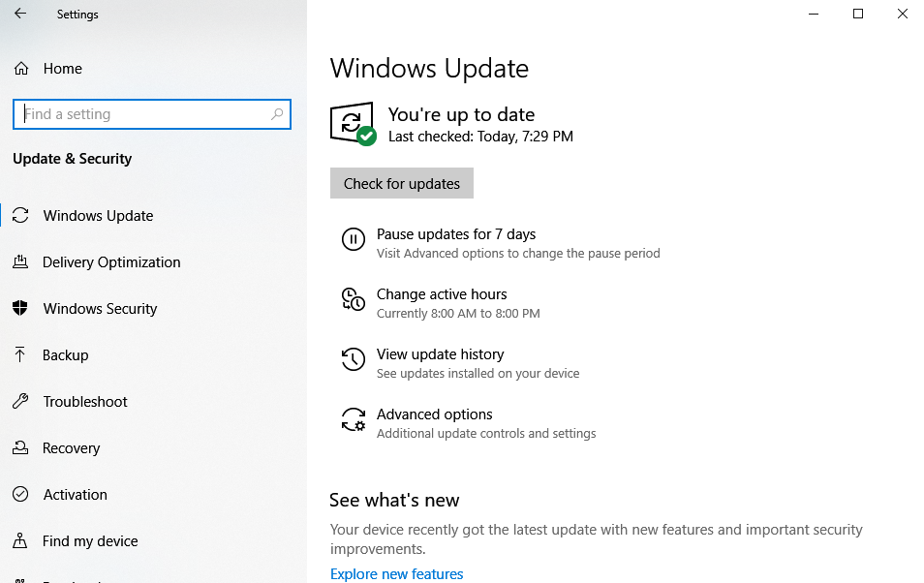Click the Explore new features link
Viewport: 924px width, 583px height.
(x=396, y=574)
